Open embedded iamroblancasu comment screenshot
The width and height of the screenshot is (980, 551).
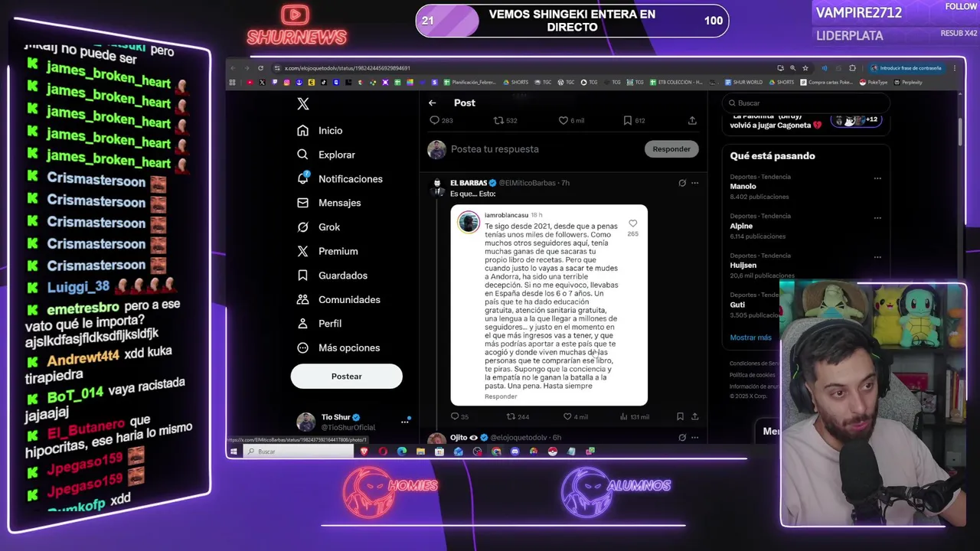point(549,305)
